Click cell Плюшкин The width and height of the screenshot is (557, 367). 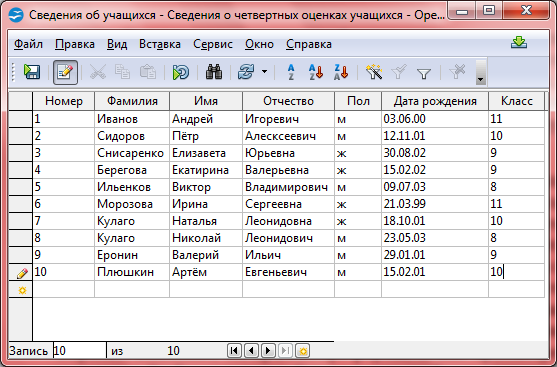pyautogui.click(x=132, y=272)
